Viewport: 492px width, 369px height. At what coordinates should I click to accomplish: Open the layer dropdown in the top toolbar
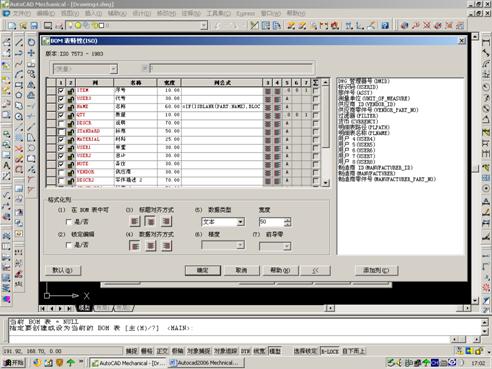(204, 25)
